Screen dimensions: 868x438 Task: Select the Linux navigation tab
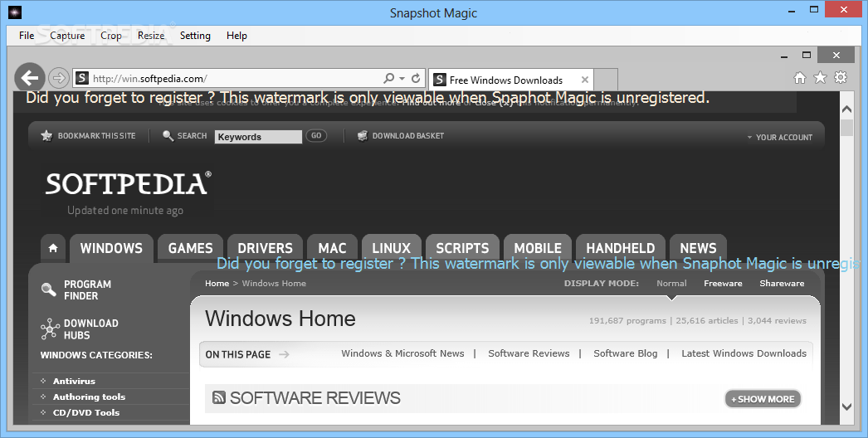392,248
